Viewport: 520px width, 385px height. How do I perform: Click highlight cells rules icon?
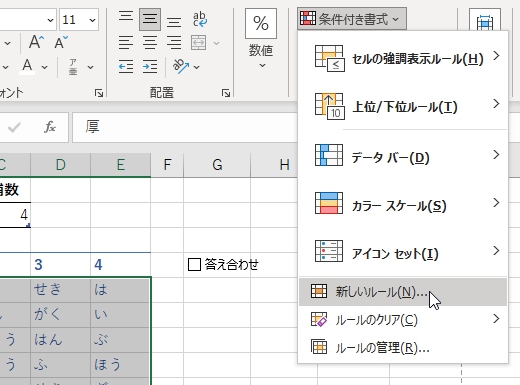(x=330, y=58)
